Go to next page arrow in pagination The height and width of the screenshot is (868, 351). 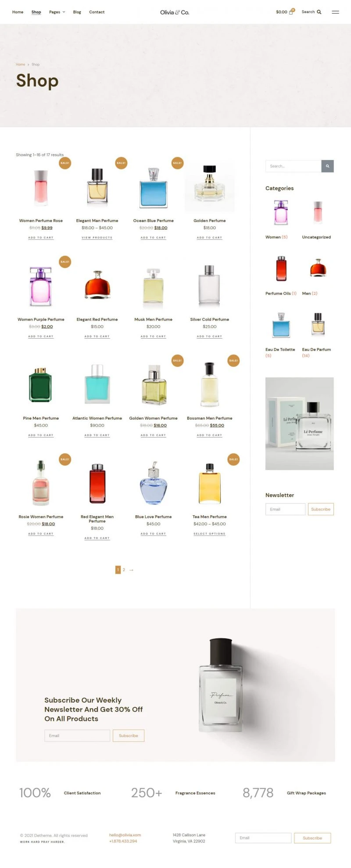pos(131,570)
